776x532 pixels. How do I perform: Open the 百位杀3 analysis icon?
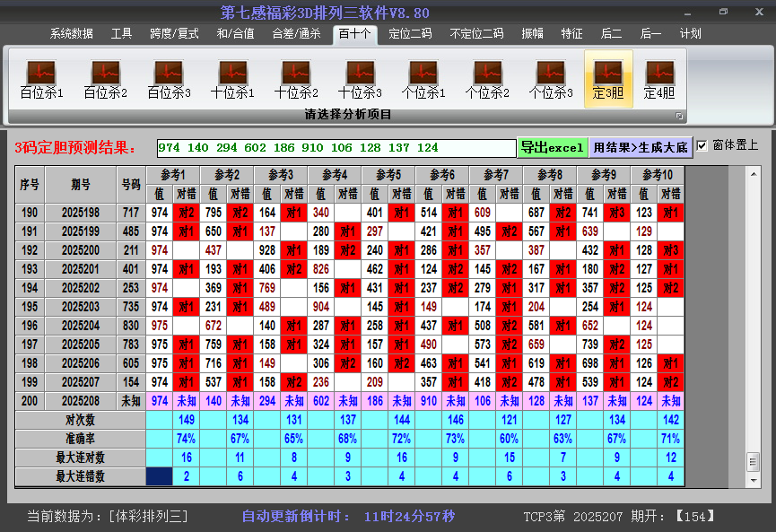[x=169, y=79]
